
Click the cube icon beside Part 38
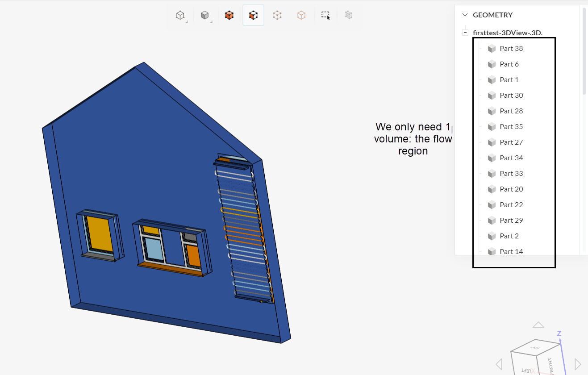[491, 48]
